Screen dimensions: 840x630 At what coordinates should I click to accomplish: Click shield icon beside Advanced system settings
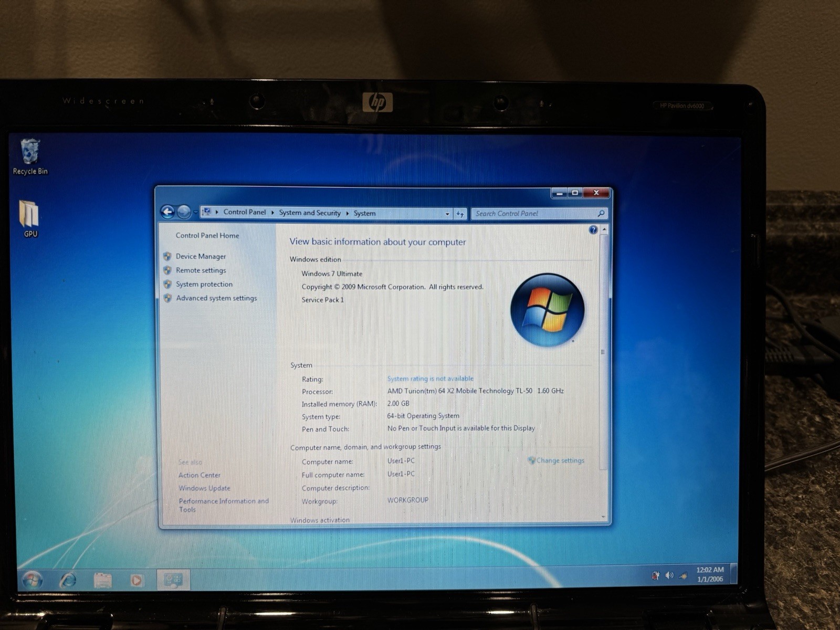pyautogui.click(x=167, y=298)
